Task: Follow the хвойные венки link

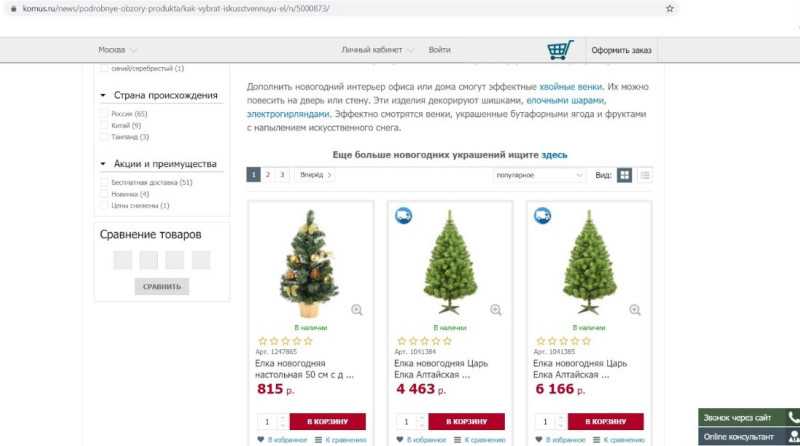Action: tap(570, 87)
